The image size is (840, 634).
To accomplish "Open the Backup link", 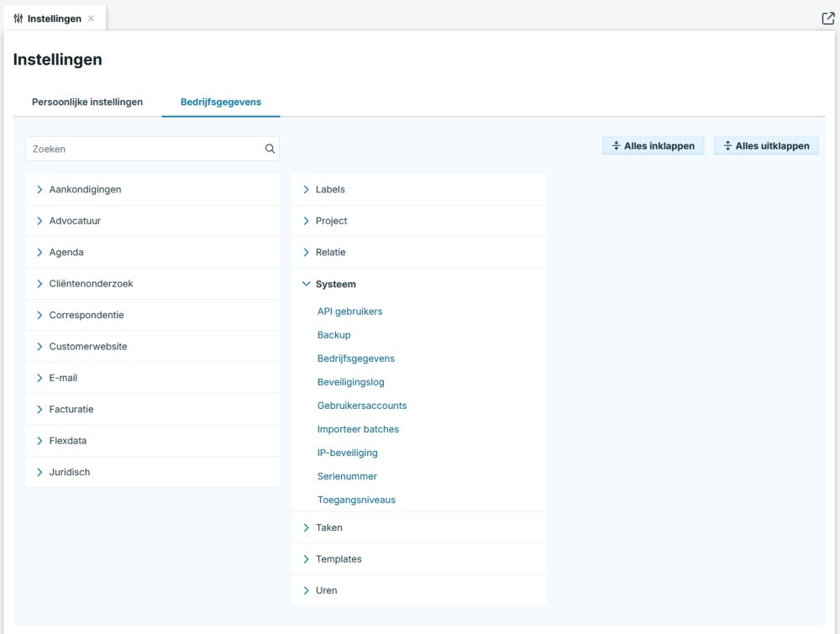I will (333, 335).
